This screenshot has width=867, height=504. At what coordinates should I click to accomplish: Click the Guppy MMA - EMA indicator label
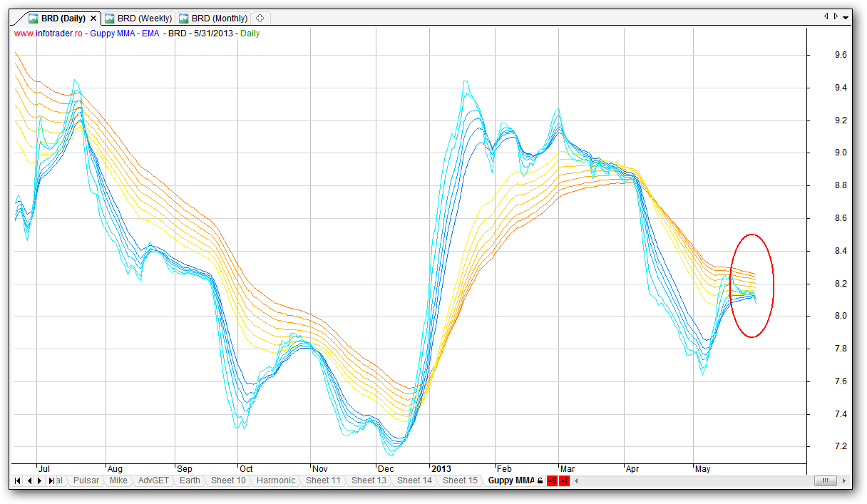point(125,33)
